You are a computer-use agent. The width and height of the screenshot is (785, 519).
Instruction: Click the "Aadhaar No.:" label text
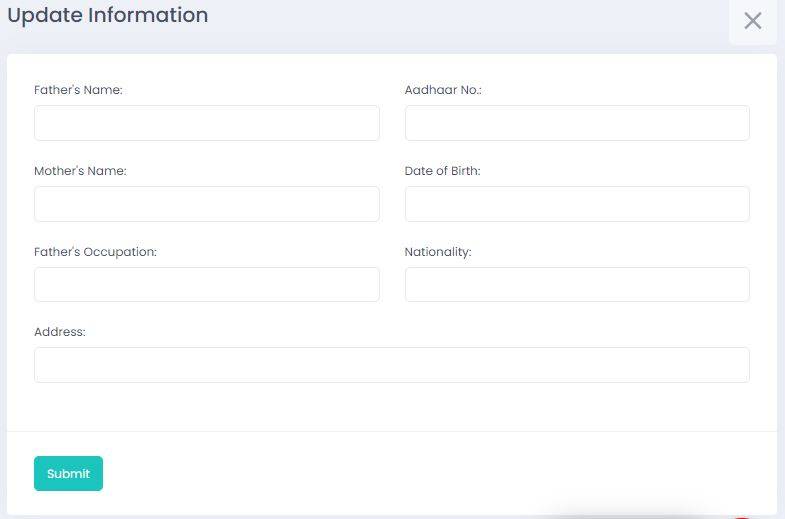(443, 90)
